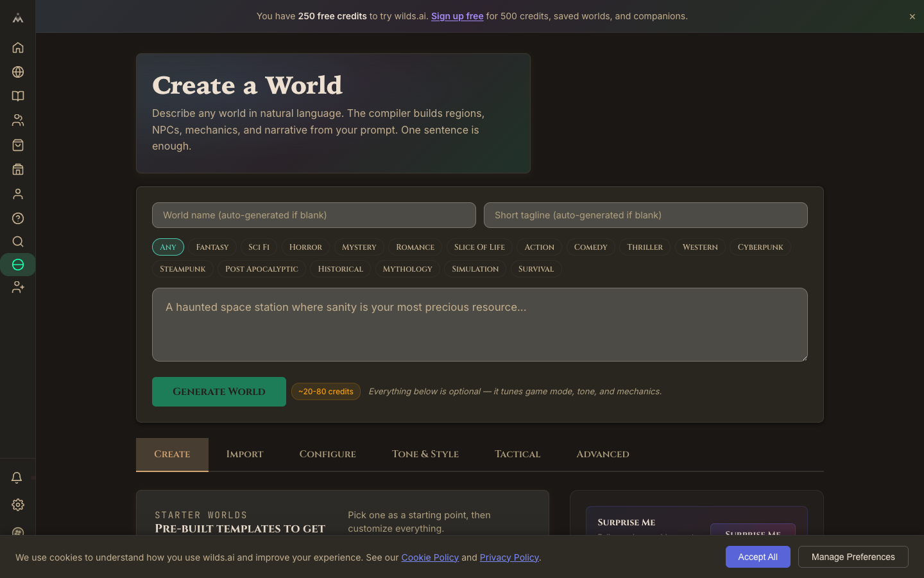
Task: Open the Home icon in the sidebar
Action: pos(18,48)
